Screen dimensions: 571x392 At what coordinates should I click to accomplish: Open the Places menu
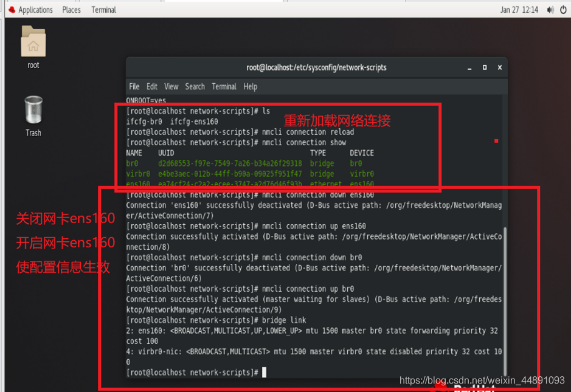click(x=71, y=10)
